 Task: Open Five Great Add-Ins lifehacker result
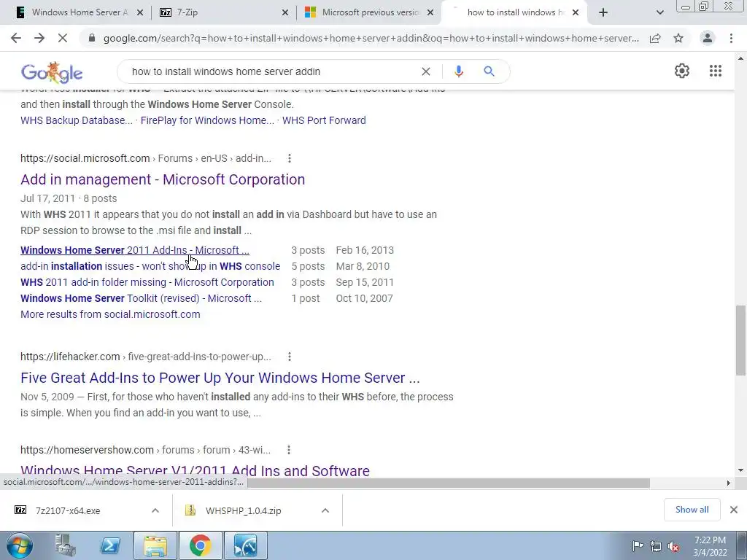[220, 378]
